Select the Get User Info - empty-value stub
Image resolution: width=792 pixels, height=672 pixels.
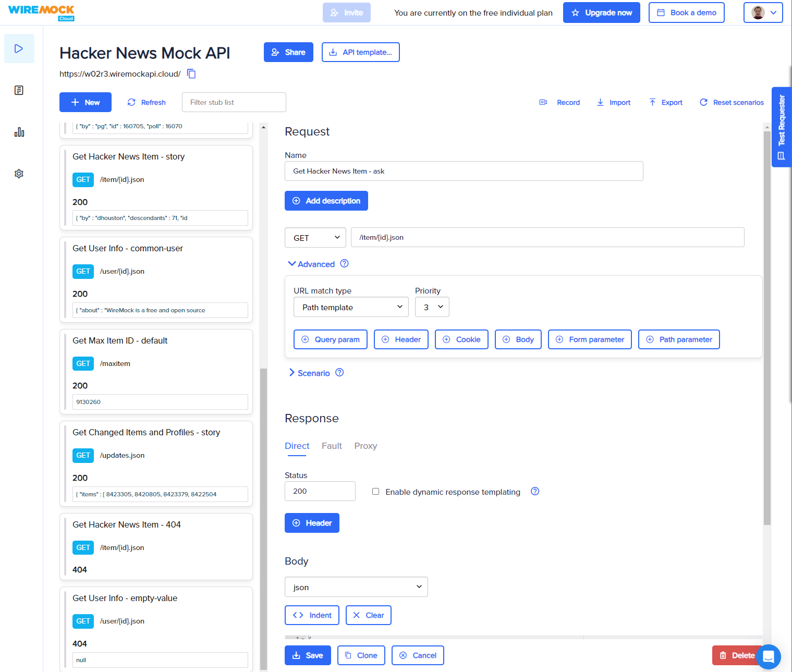click(156, 629)
